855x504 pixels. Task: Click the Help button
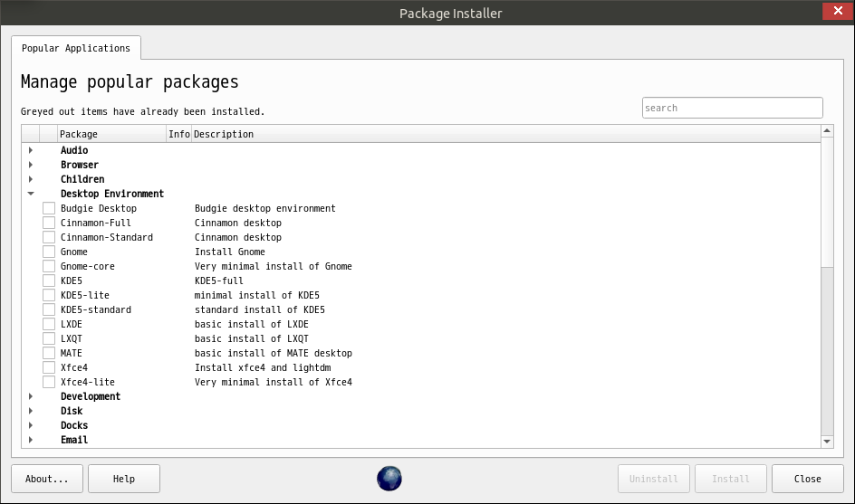click(x=124, y=479)
